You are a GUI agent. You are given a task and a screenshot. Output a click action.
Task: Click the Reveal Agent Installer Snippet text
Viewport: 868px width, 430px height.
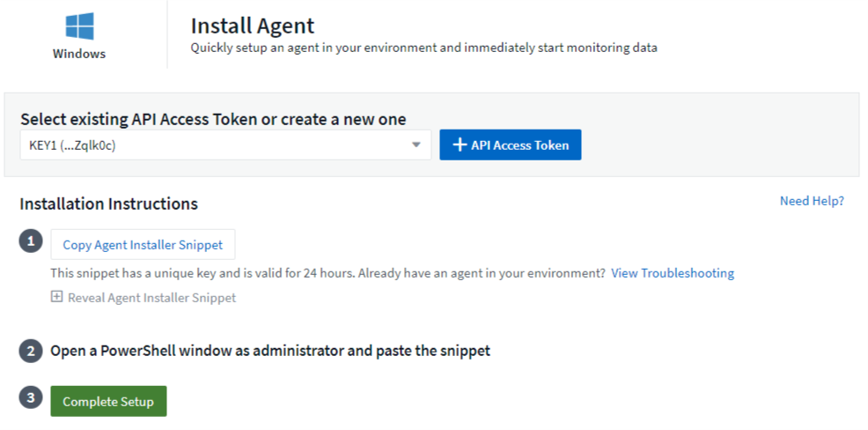coord(151,298)
